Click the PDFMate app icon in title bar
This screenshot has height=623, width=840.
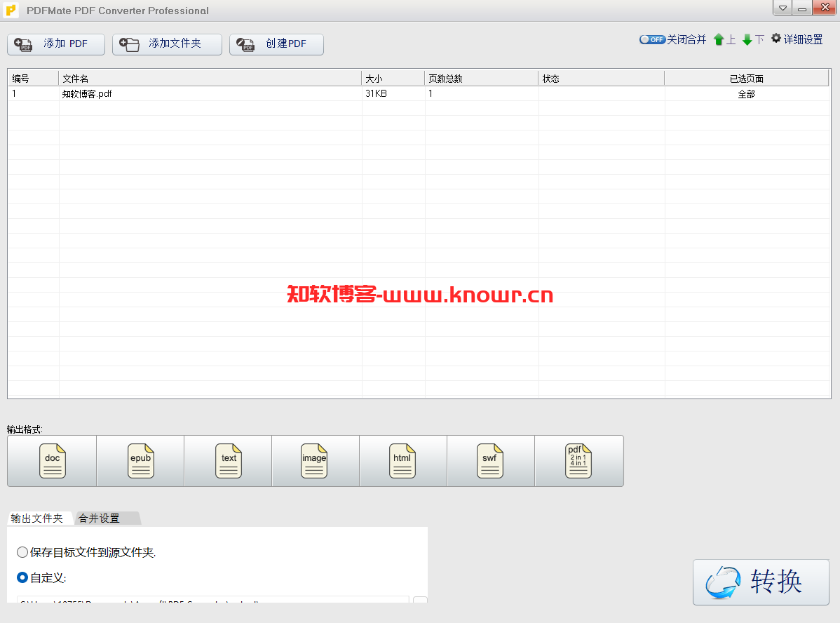[x=11, y=11]
